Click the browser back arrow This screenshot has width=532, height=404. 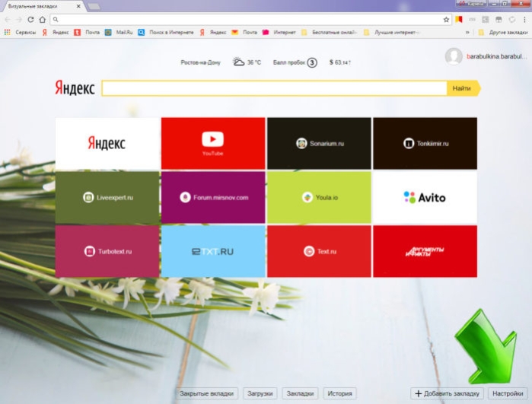click(x=8, y=20)
